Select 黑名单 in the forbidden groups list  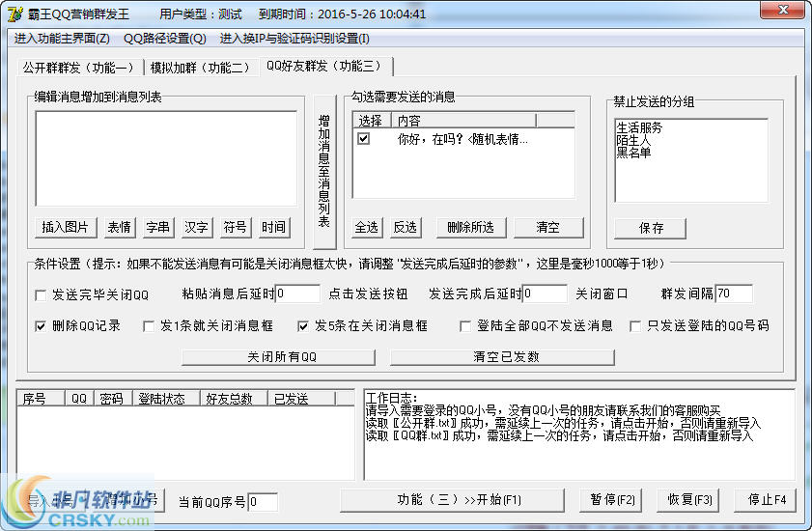[x=633, y=153]
